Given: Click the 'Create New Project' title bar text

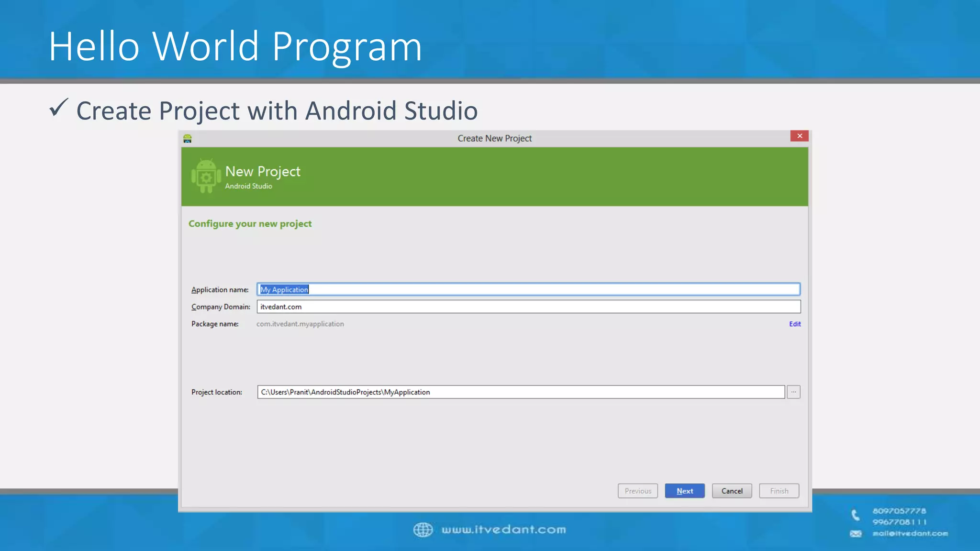Looking at the screenshot, I should coord(494,138).
